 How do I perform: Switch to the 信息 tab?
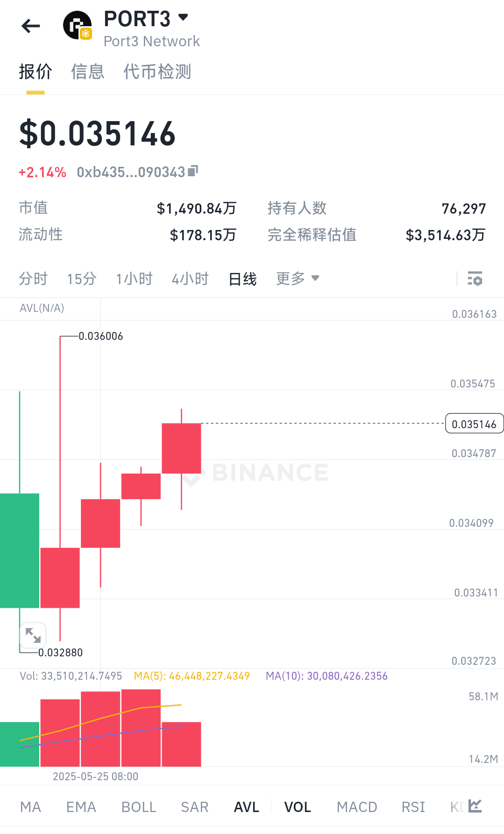click(88, 72)
